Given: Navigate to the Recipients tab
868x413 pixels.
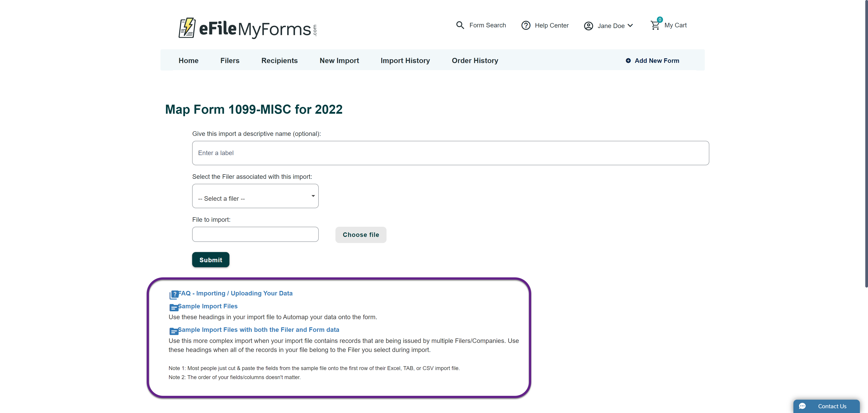Looking at the screenshot, I should pyautogui.click(x=279, y=60).
